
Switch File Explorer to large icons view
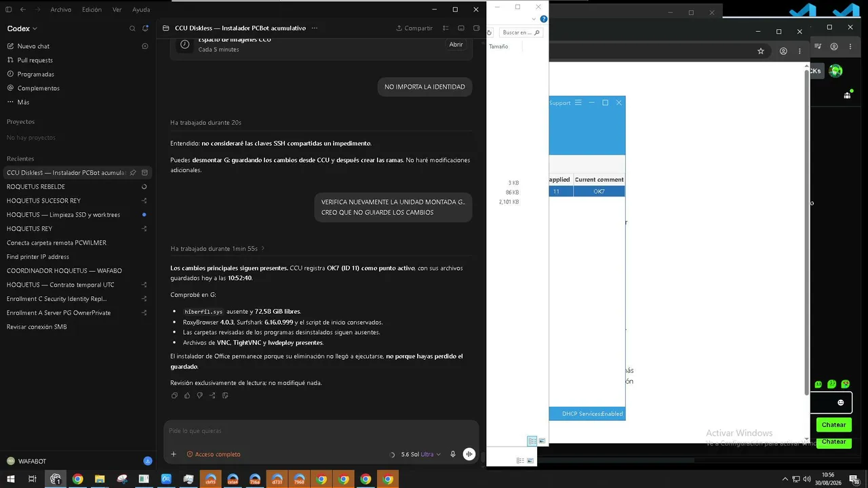[542, 441]
